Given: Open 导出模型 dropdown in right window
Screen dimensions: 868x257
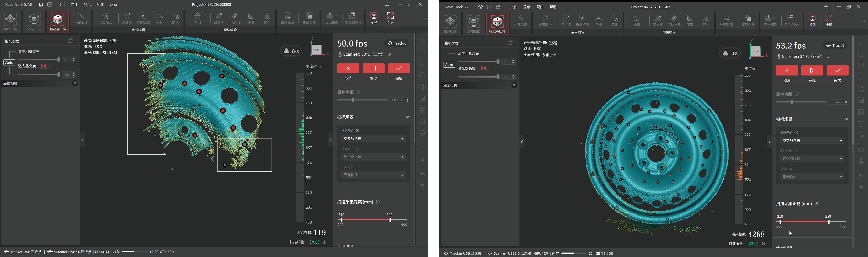Looking at the screenshot, I should [x=770, y=20].
